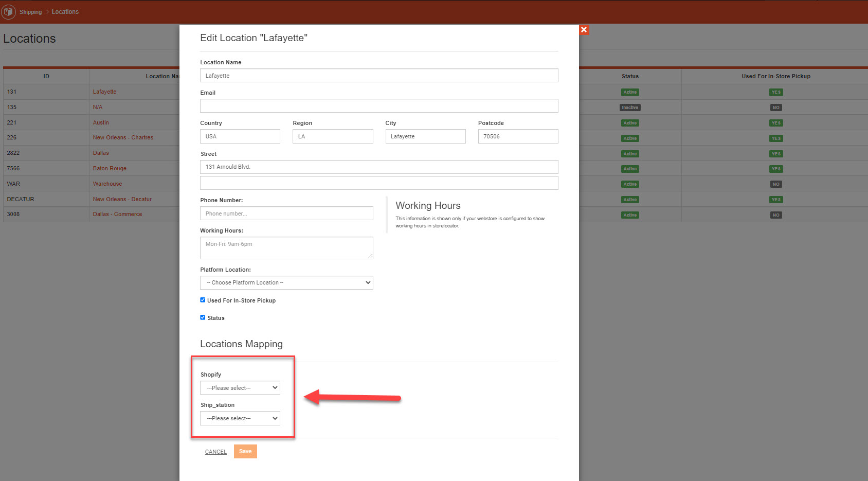The height and width of the screenshot is (481, 868).
Task: Open Dallas location in table
Action: pyautogui.click(x=101, y=153)
